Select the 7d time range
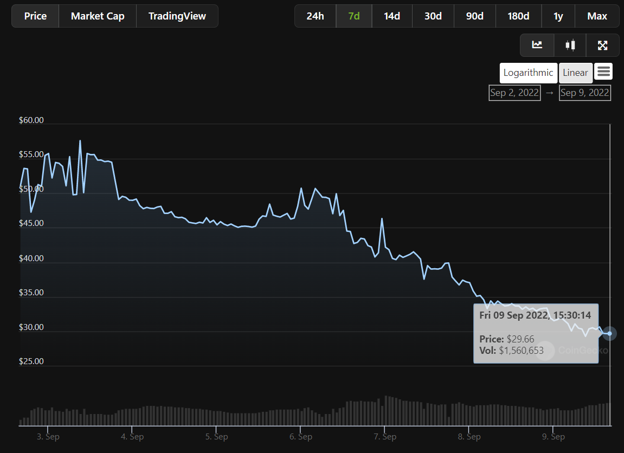This screenshot has width=624, height=453. (x=354, y=16)
